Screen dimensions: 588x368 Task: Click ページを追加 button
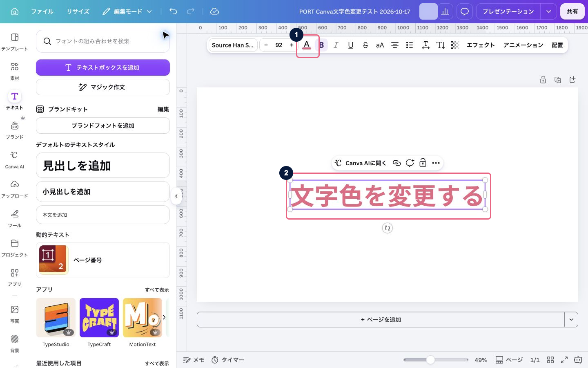[381, 320]
